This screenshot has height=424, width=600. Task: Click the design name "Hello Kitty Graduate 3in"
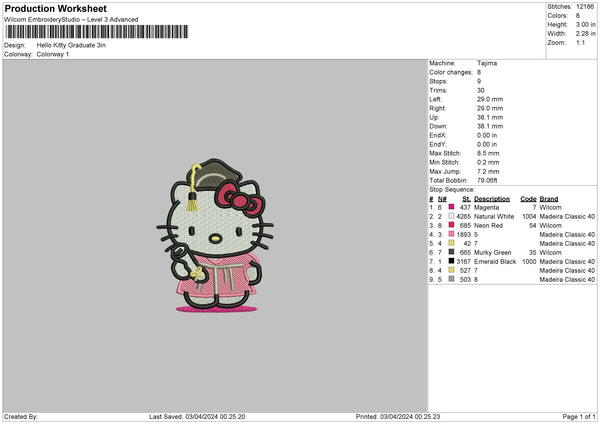[x=71, y=45]
